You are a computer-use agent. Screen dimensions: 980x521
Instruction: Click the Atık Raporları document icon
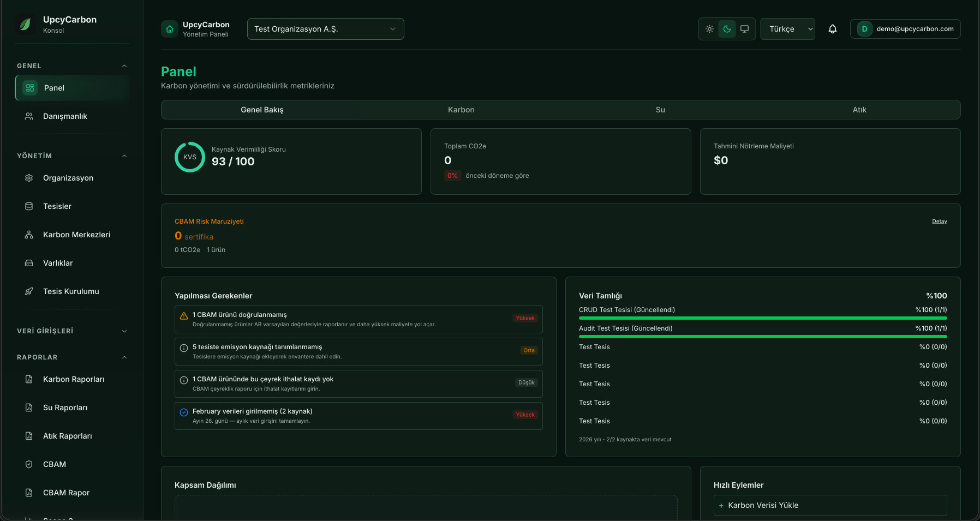[29, 436]
